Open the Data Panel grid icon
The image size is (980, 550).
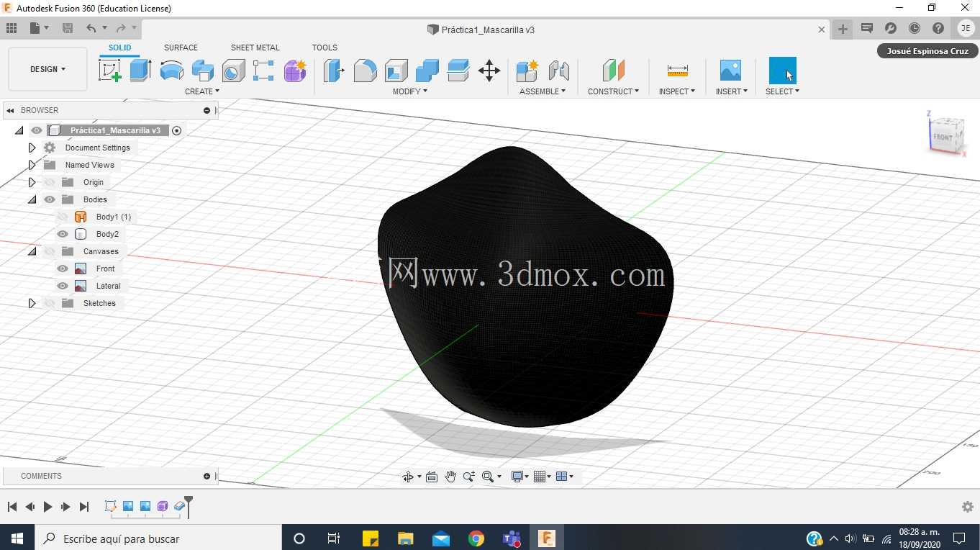click(x=12, y=28)
